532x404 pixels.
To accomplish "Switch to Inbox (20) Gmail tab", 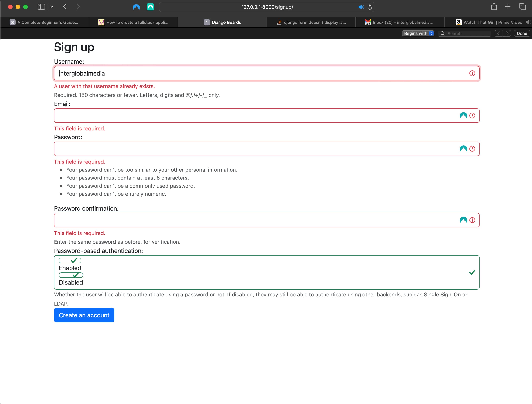I will (400, 22).
